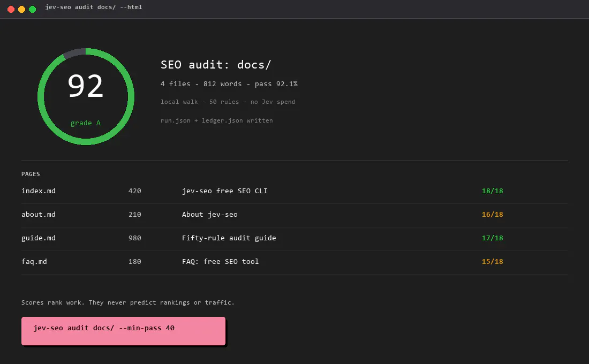Click the PAGES section label

pyautogui.click(x=31, y=174)
